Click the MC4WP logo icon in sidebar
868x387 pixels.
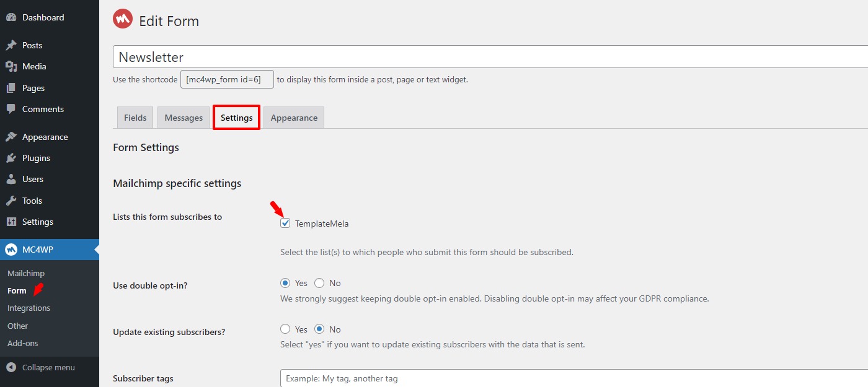pyautogui.click(x=11, y=250)
